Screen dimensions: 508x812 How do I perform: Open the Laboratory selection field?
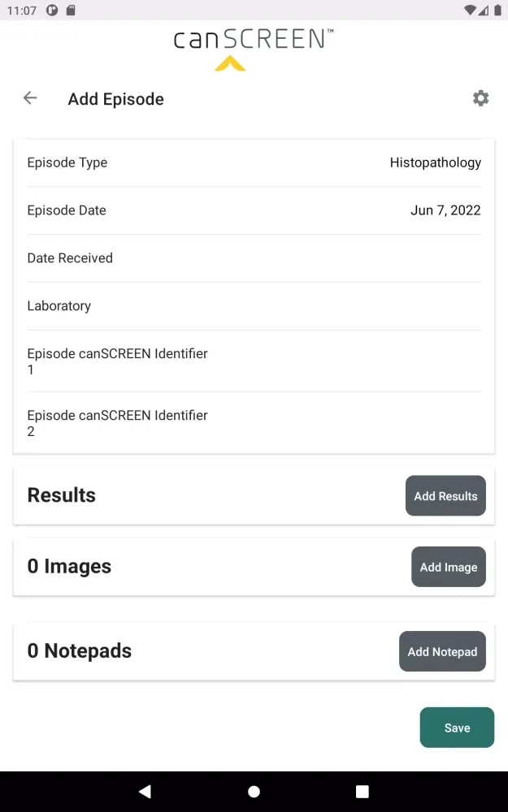click(x=254, y=305)
